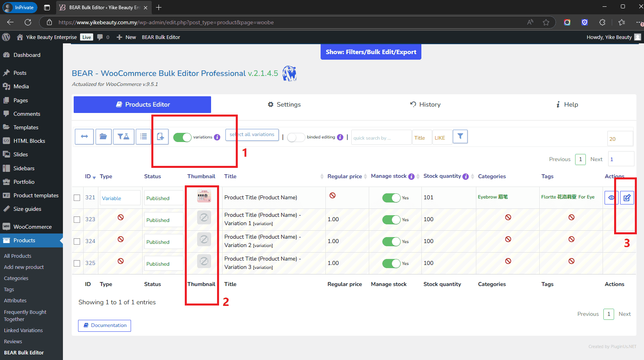644x360 pixels.
Task: Click the placeholder thumbnail for product 323
Action: click(204, 218)
